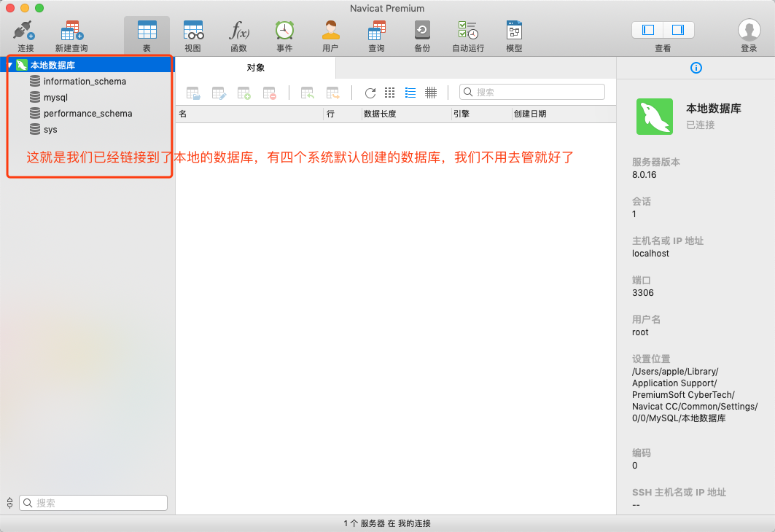
Task: Click the settings location path text
Action: pos(694,395)
